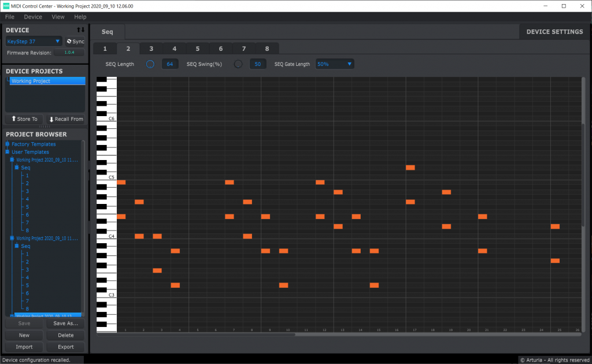This screenshot has height=364, width=592.
Task: Click the download arrow on Recall From
Action: pos(53,119)
